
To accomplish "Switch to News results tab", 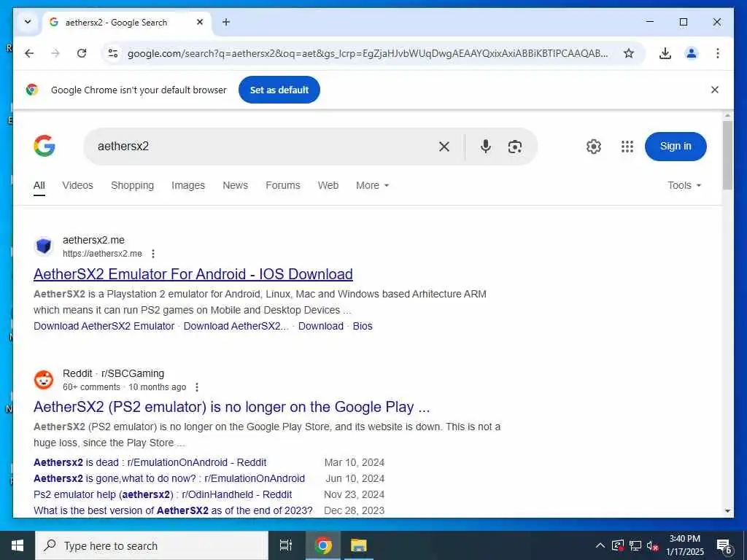I will point(236,185).
